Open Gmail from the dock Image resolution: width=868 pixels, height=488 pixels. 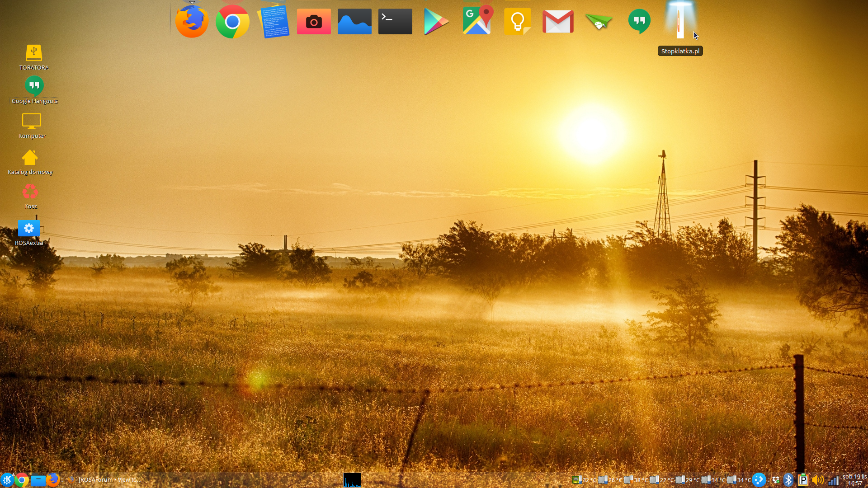point(558,21)
